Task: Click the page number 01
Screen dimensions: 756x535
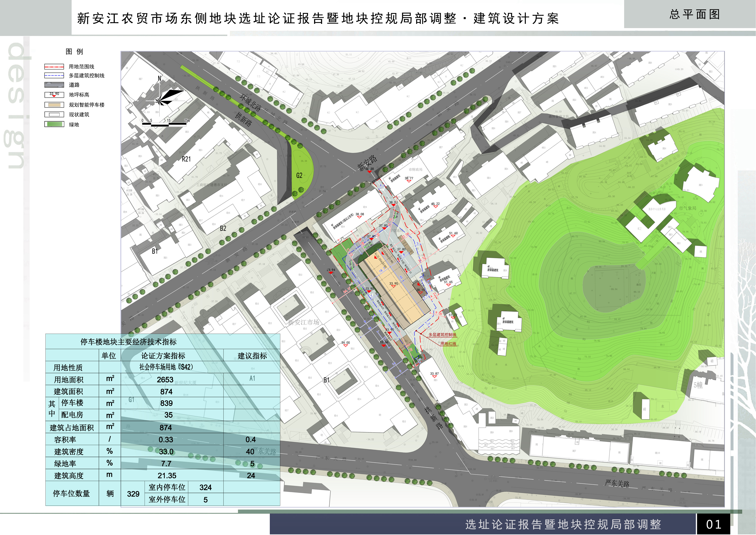Action: click(713, 524)
